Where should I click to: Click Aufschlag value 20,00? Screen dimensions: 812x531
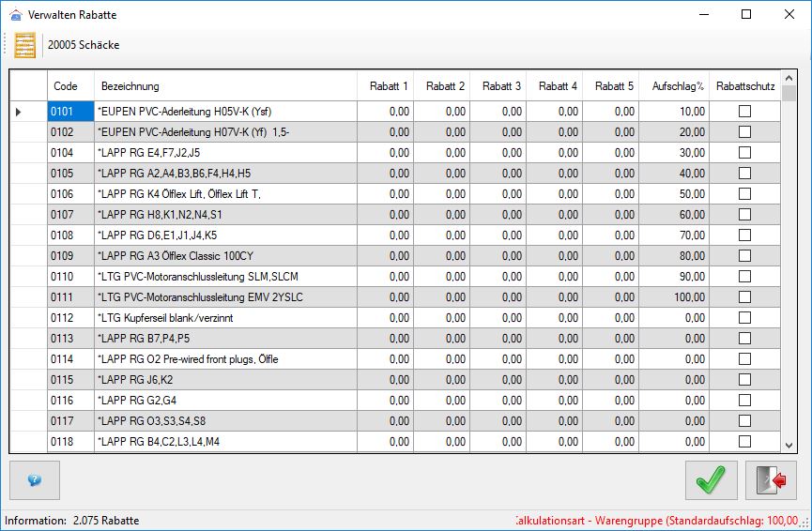pos(674,132)
